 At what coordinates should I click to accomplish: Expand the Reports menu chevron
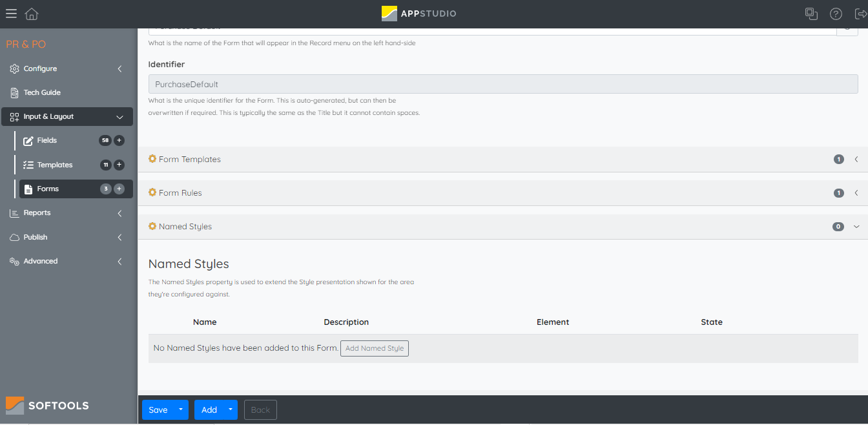pos(119,213)
